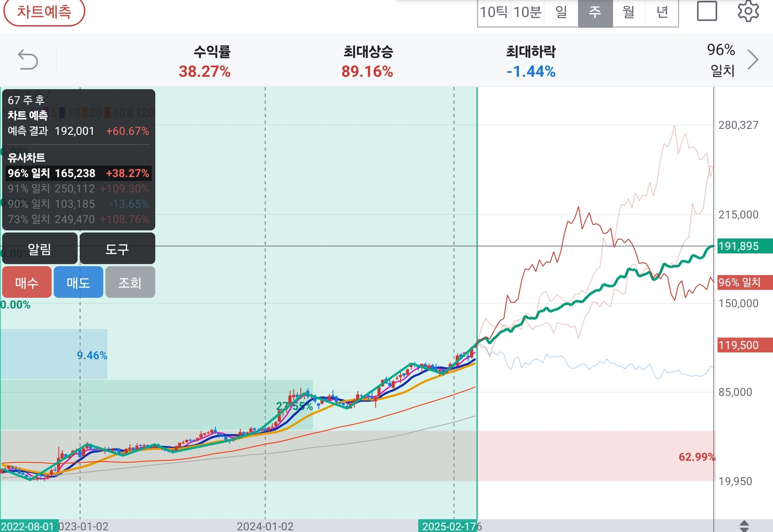This screenshot has height=532, width=773.
Task: Select the 월 (monthly) timeframe tab
Action: (628, 12)
